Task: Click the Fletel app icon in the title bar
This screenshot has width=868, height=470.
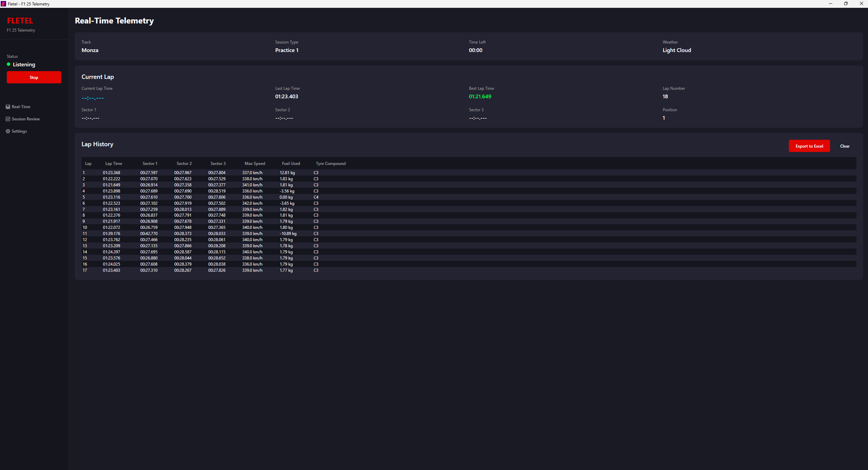Action: click(x=3, y=4)
